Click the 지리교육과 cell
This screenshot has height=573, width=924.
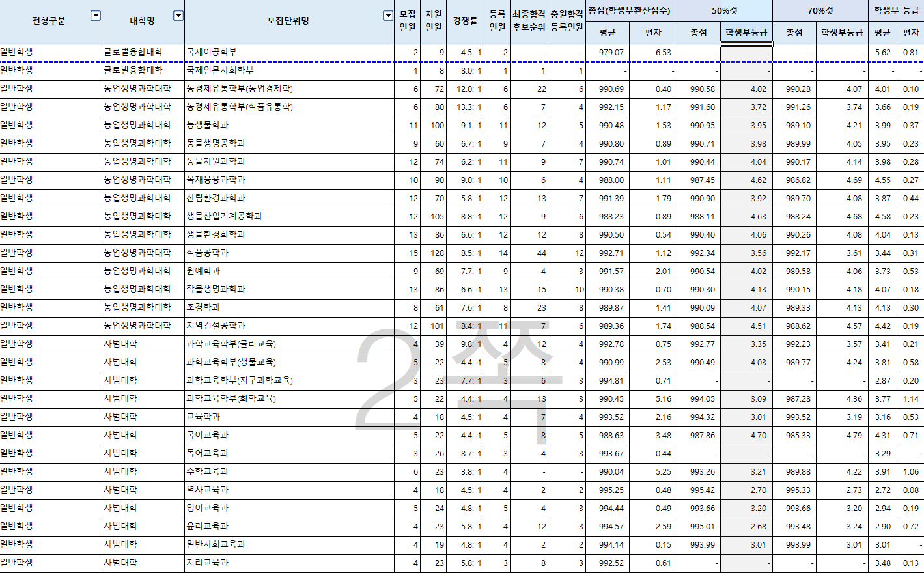tap(289, 563)
